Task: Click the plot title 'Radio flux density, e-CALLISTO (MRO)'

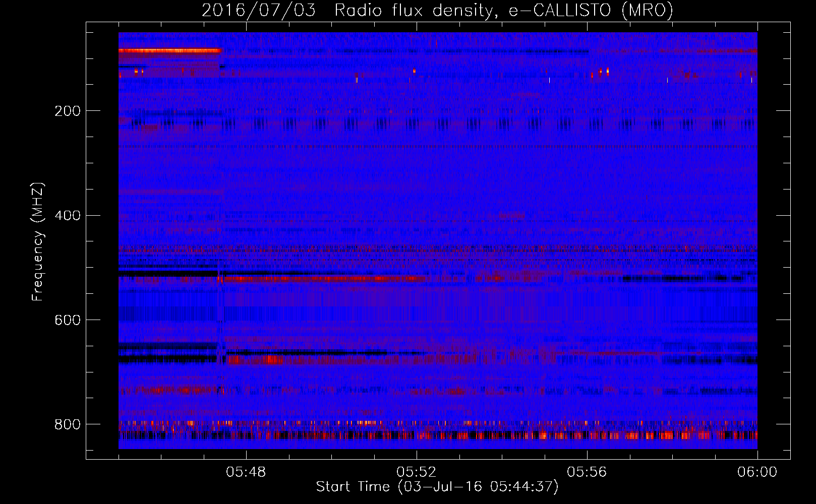Action: click(503, 10)
